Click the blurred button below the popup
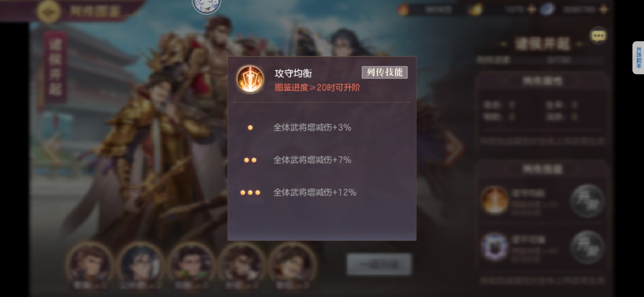Viewport: 644px width, 297px height. click(x=379, y=264)
